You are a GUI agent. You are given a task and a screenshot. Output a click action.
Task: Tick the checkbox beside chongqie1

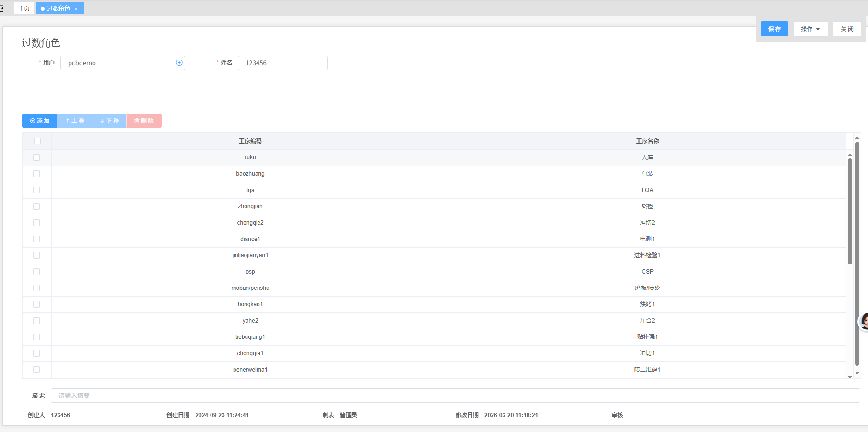click(36, 353)
